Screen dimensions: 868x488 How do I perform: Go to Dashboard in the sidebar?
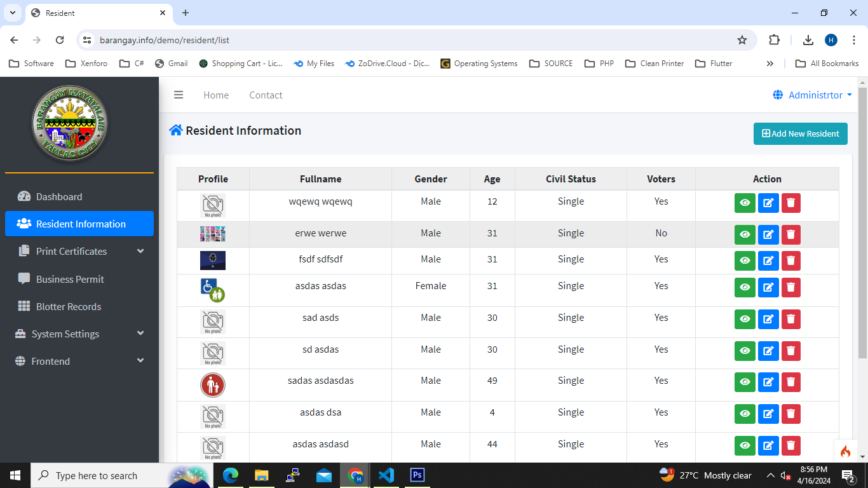pos(59,197)
